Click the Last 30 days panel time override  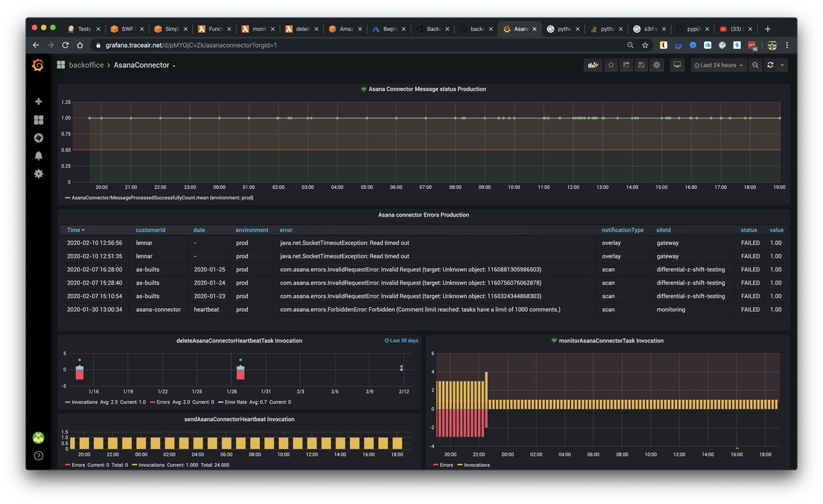tap(401, 341)
